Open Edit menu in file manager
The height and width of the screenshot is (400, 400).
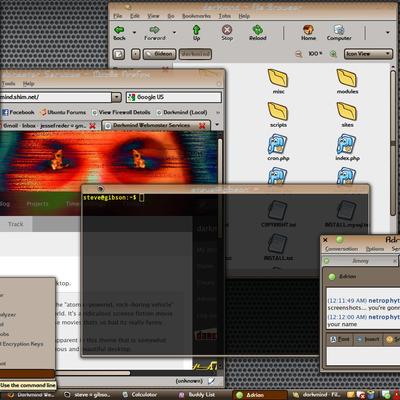point(135,16)
